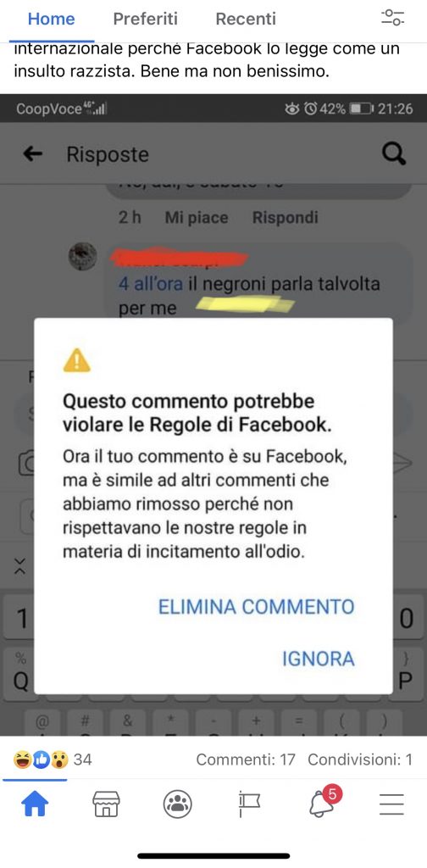
Task: Tap the yellow warning triangle icon
Action: [76, 360]
